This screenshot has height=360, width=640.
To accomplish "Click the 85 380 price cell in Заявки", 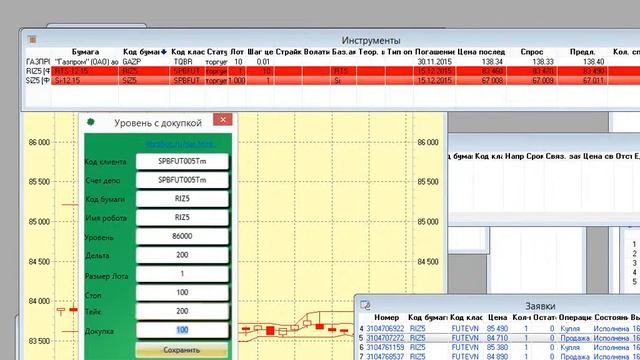I will click(x=497, y=347).
